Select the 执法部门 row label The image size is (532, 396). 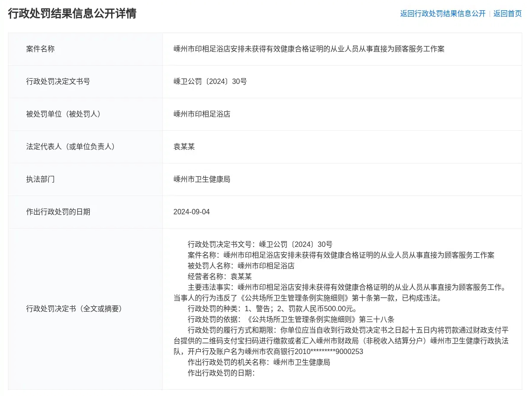(x=41, y=179)
